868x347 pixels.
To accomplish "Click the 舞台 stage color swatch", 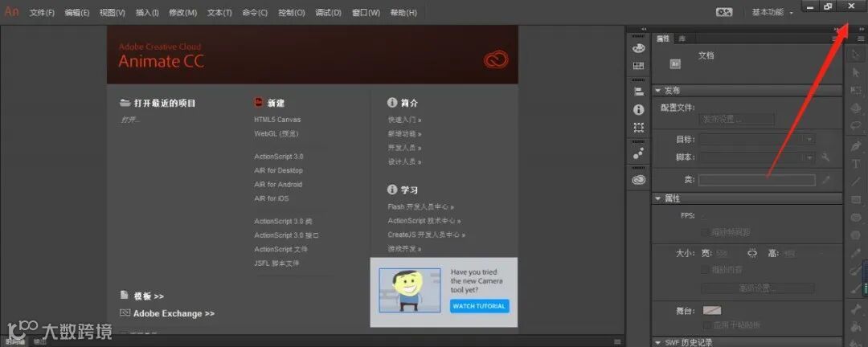I will click(712, 311).
